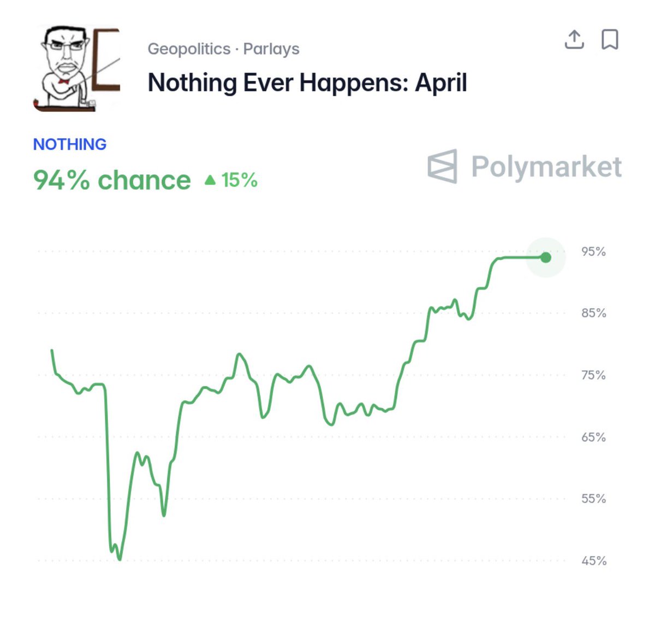Click the lowest dip point of the chart line
655x644 pixels.
(120, 558)
